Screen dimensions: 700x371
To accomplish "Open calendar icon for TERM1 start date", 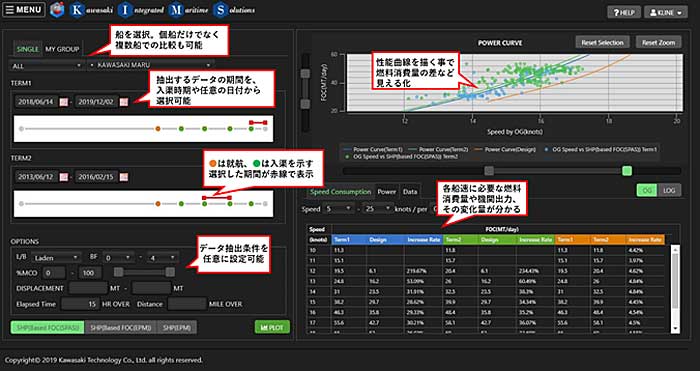I will click(64, 102).
